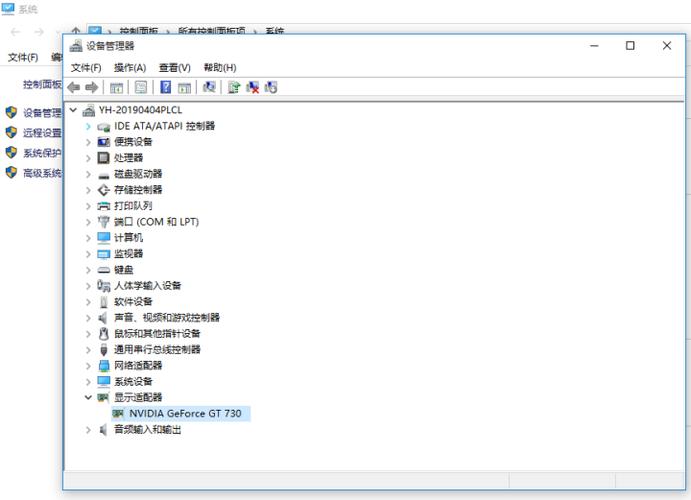Viewport: 691px width, 500px height.
Task: Expand the 通用串行总线控制器 node
Action: pos(88,350)
